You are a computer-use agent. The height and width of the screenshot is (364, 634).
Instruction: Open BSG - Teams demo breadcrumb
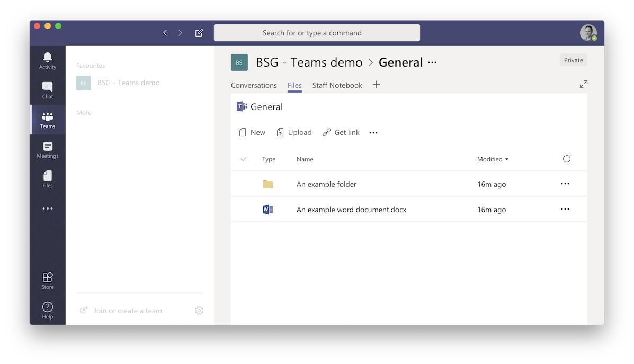309,62
